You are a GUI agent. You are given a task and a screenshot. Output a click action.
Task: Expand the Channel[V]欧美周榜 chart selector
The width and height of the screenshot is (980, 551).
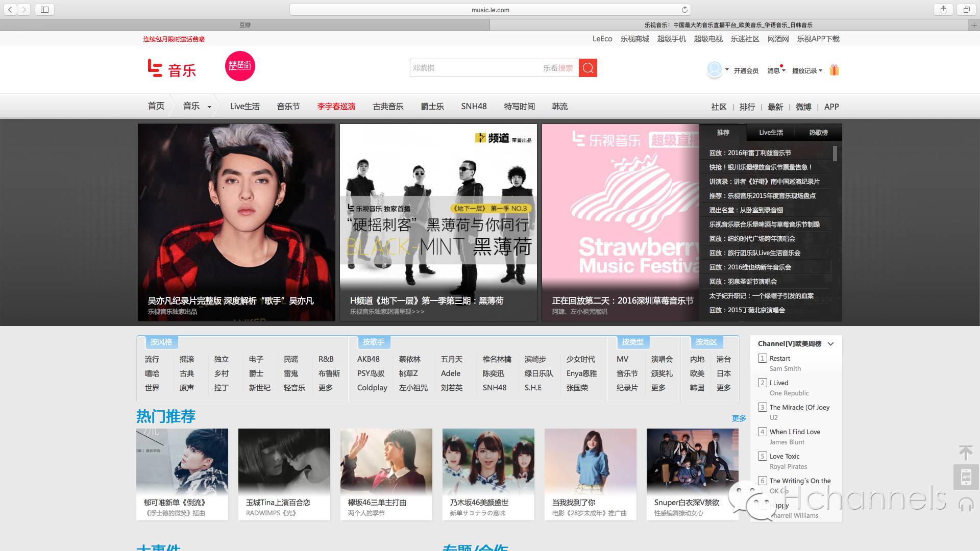point(830,344)
